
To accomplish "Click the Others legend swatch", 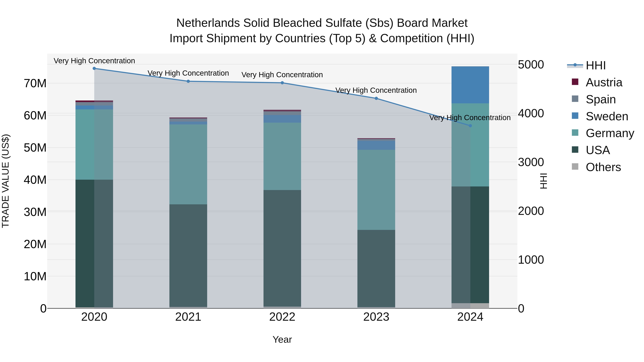I will [575, 167].
